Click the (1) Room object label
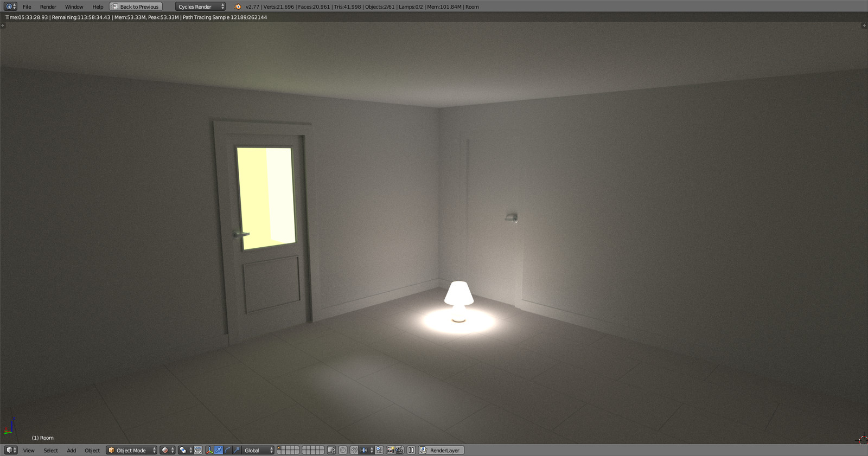The width and height of the screenshot is (868, 456). 43,438
